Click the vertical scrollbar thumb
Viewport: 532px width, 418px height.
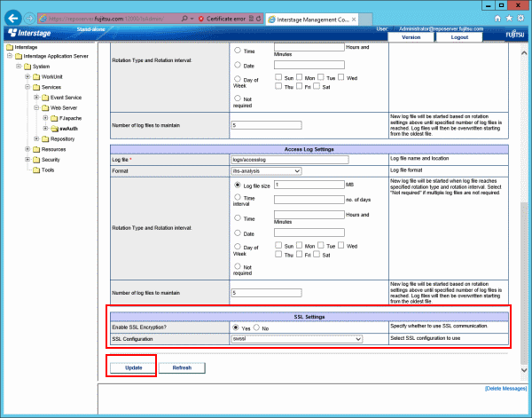coord(523,282)
